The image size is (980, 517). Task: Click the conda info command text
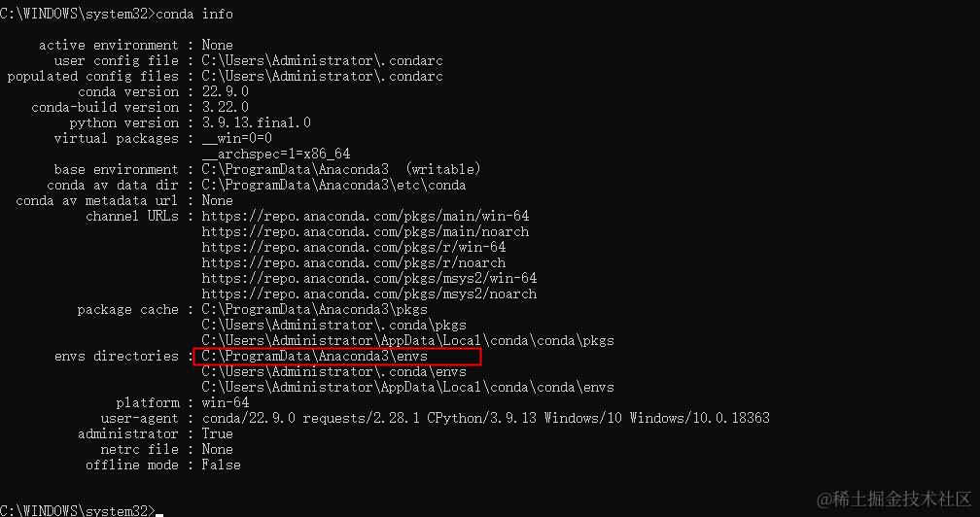point(194,14)
